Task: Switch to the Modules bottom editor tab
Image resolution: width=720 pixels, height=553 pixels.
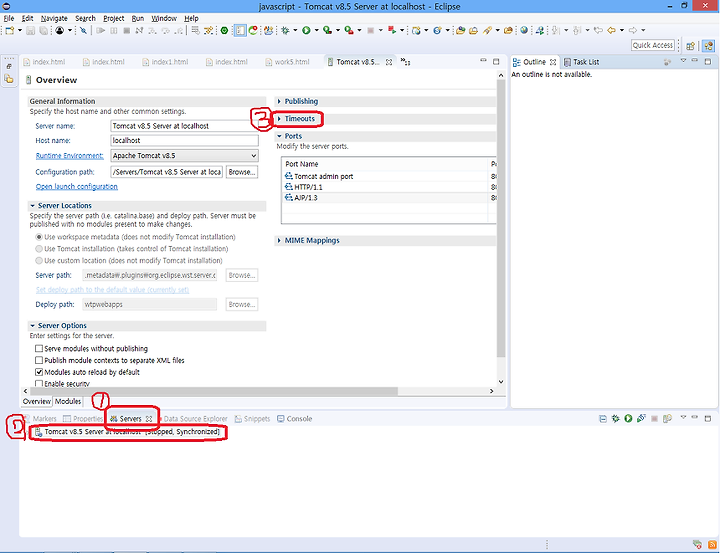Action: 68,401
